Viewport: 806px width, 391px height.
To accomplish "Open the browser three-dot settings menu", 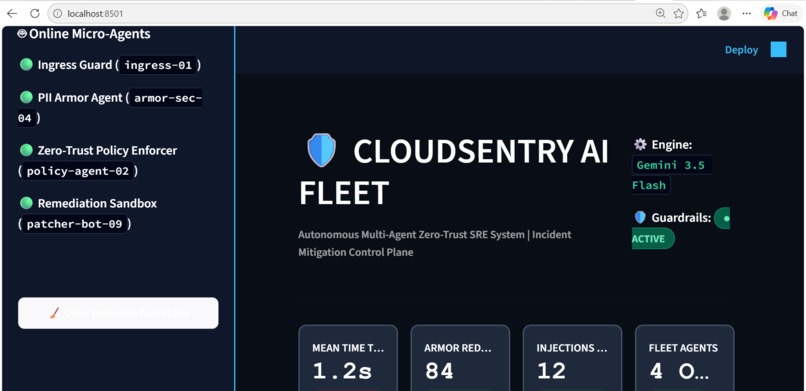I will coord(747,13).
